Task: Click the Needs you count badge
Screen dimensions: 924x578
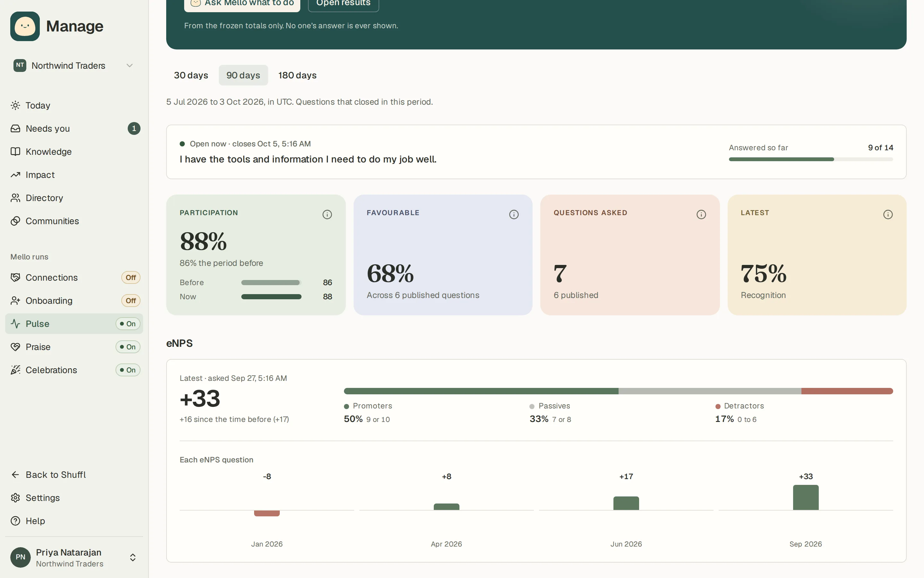Action: click(x=134, y=128)
